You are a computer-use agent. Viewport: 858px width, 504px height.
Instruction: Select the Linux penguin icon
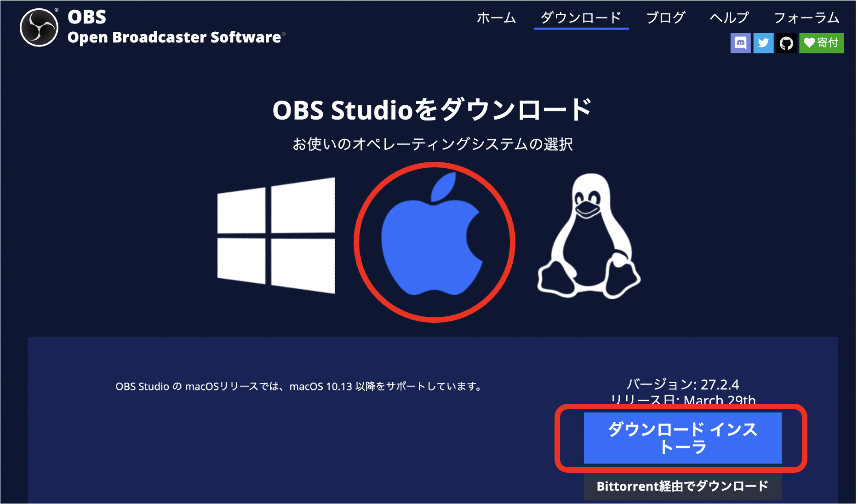[x=589, y=236]
